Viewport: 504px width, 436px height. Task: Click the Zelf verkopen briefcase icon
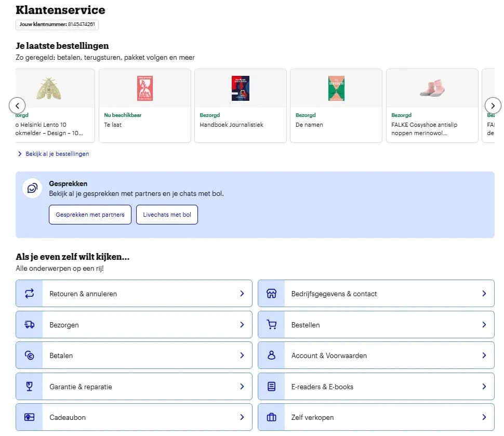pyautogui.click(x=271, y=417)
